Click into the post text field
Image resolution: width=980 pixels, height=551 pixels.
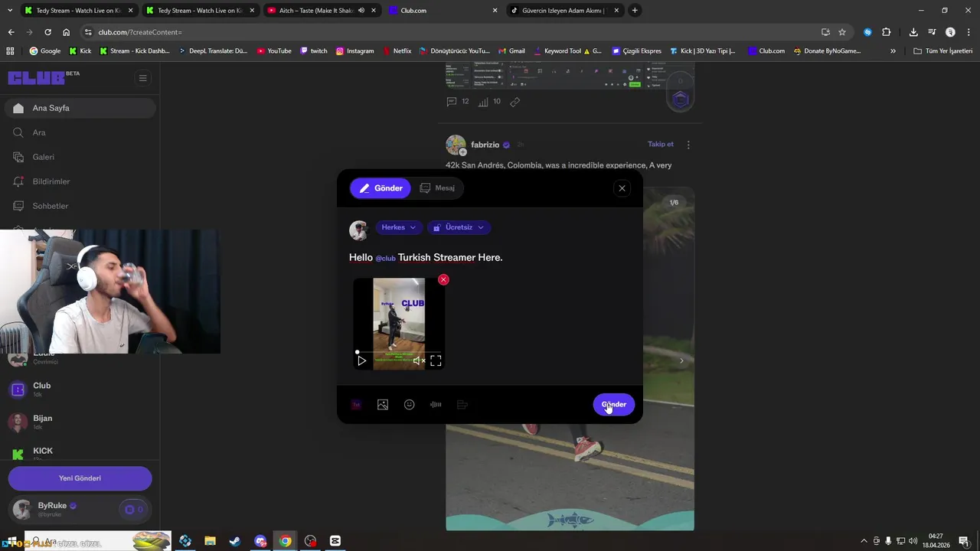[490, 258]
